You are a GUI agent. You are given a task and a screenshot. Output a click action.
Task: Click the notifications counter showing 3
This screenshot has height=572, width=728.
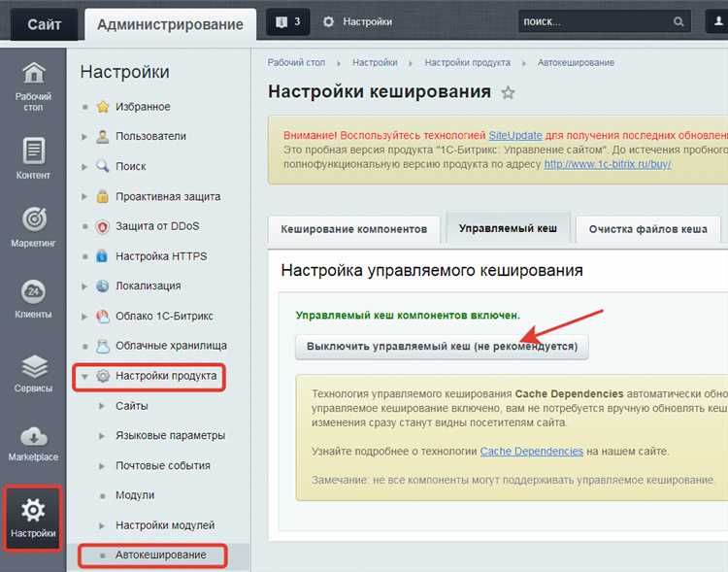(x=288, y=21)
